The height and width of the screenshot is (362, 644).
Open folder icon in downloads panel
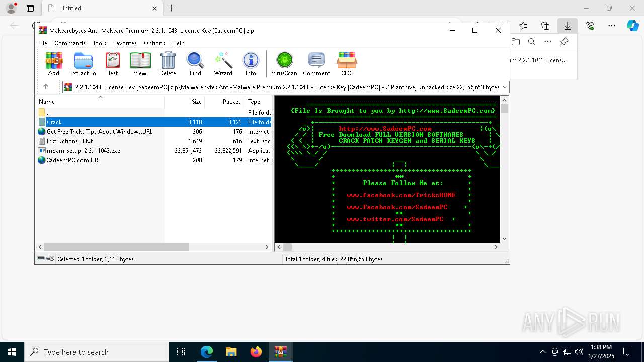coord(515,42)
